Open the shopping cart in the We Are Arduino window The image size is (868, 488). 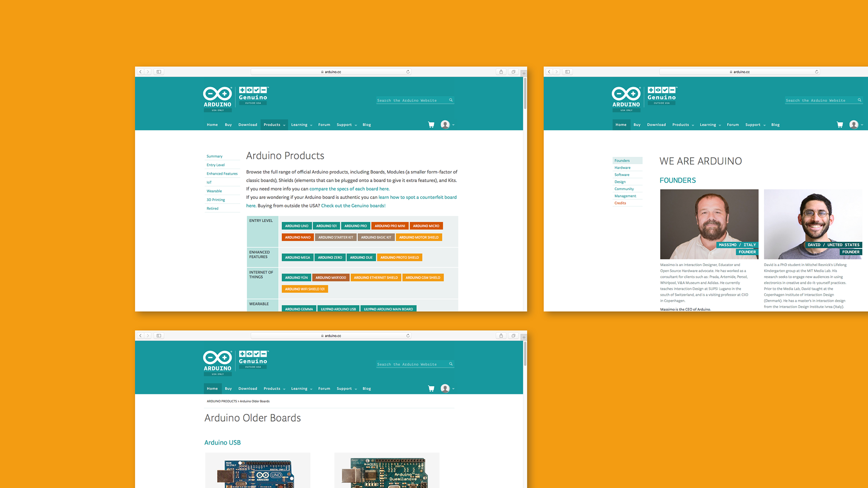pyautogui.click(x=840, y=125)
